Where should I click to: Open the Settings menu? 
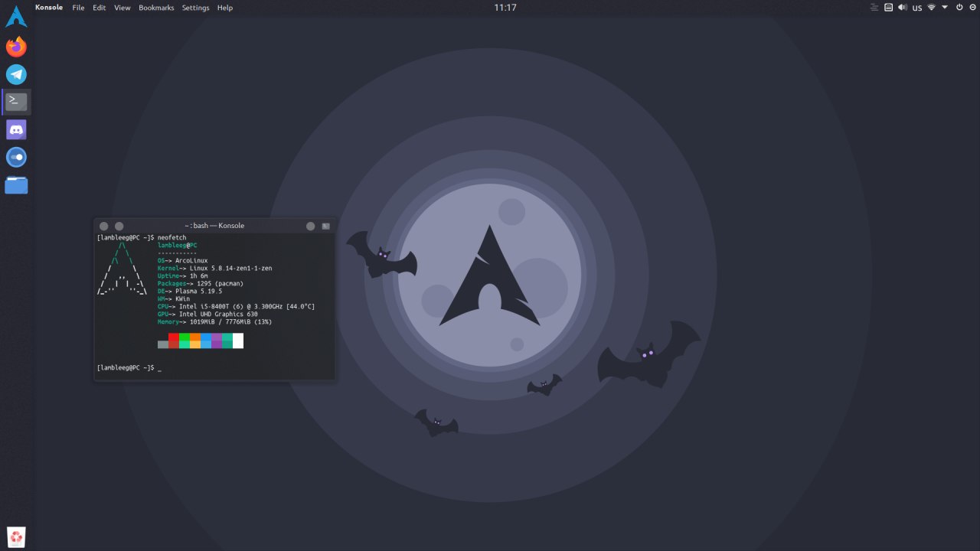195,8
